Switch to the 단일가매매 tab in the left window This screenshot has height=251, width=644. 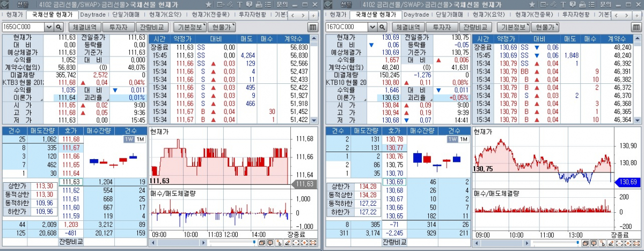[x=127, y=15]
